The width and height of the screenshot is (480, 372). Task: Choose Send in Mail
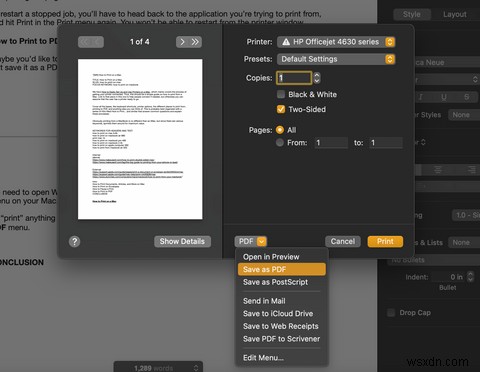pos(282,301)
